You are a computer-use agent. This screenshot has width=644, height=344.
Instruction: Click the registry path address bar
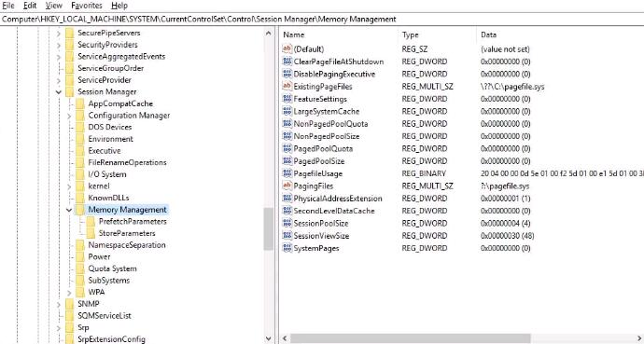pos(322,19)
